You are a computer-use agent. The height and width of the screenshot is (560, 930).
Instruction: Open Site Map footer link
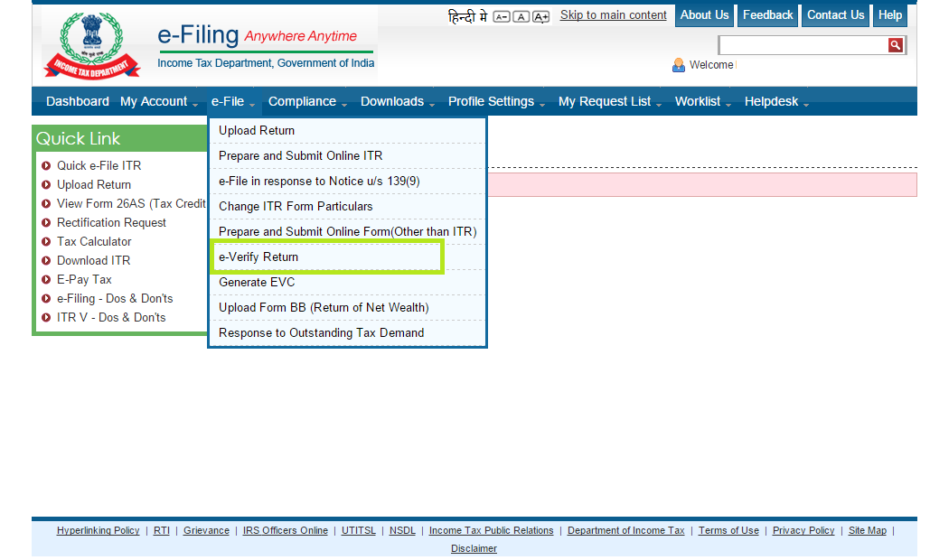point(867,531)
